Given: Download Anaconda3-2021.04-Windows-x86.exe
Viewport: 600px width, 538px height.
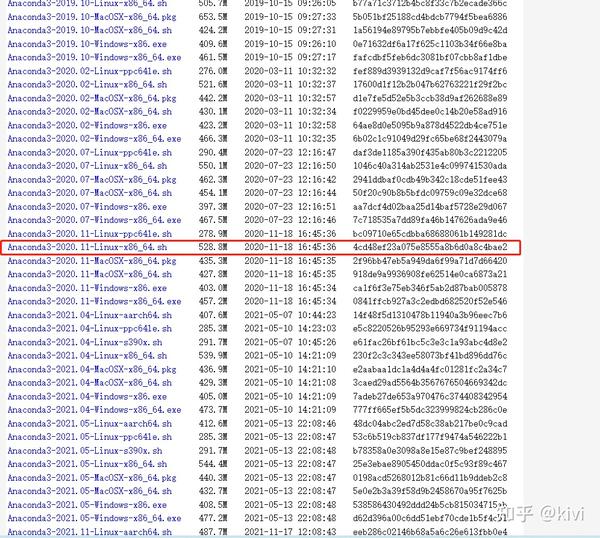Looking at the screenshot, I should [87, 397].
